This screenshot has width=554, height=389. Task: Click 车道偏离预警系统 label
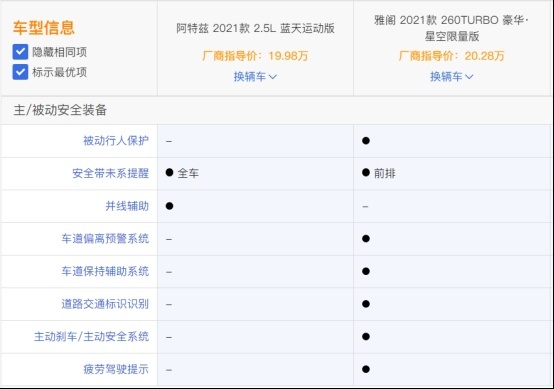point(105,238)
